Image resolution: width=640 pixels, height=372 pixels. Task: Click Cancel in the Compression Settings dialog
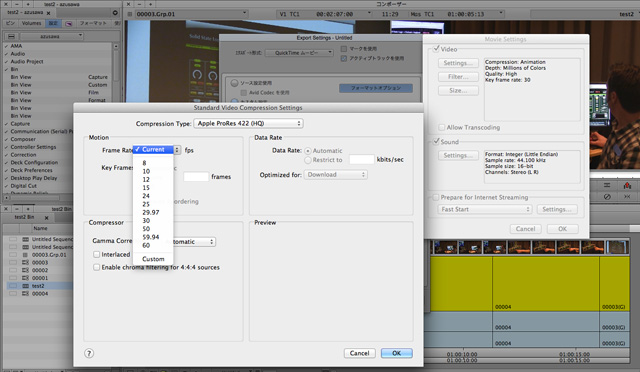(x=360, y=353)
